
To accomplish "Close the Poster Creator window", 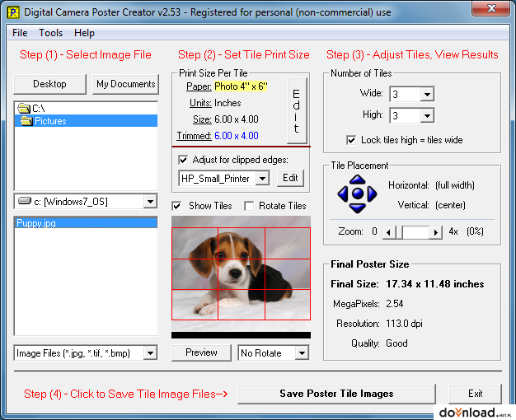I will [x=491, y=8].
